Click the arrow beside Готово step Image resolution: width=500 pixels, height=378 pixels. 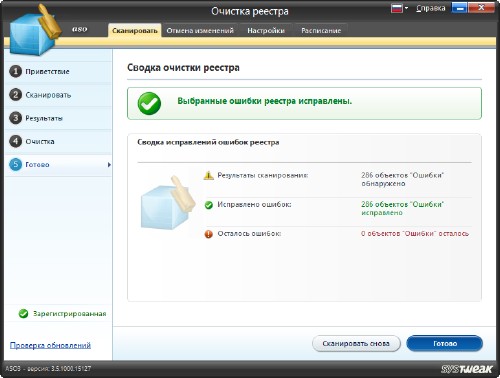pyautogui.click(x=109, y=165)
